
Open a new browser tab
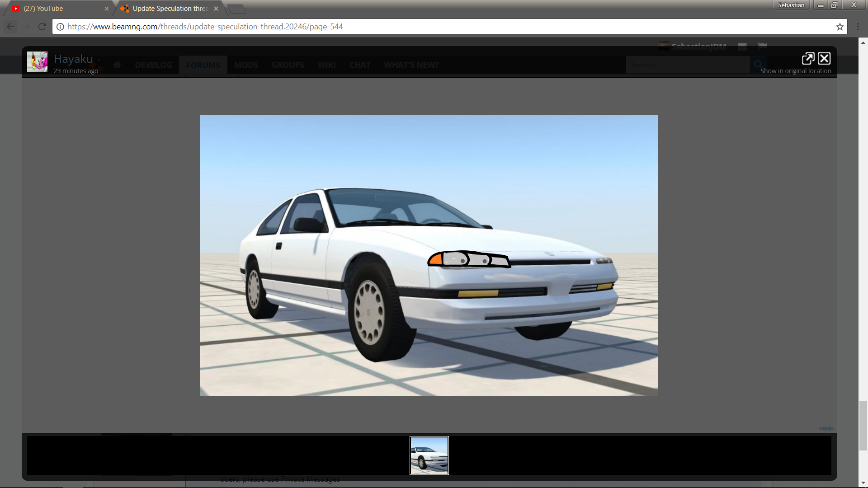[237, 9]
